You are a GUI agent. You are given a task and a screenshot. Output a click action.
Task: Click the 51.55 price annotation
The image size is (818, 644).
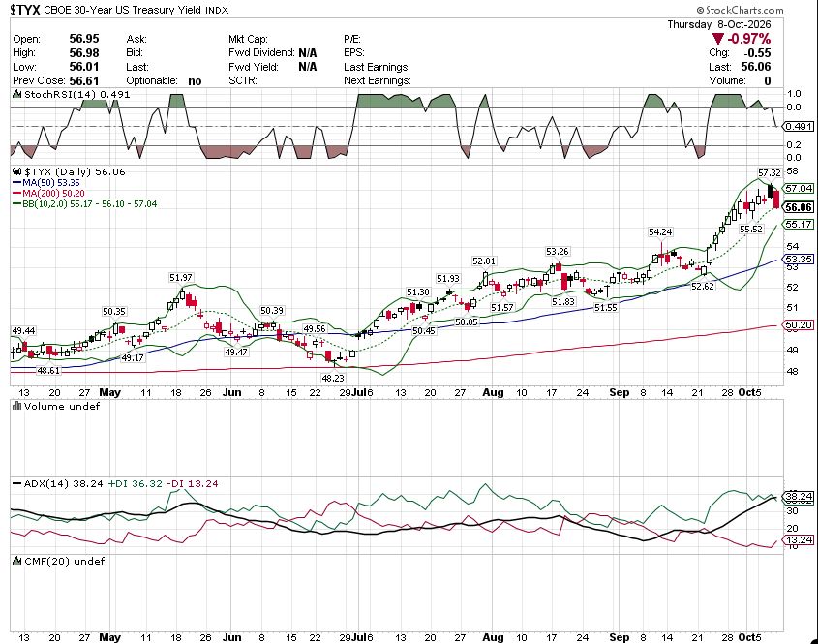click(x=606, y=307)
